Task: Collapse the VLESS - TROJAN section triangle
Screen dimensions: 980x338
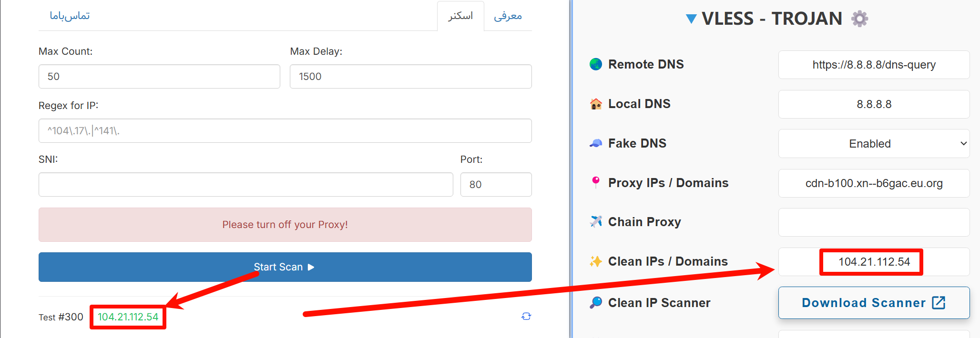Action: pyautogui.click(x=691, y=19)
